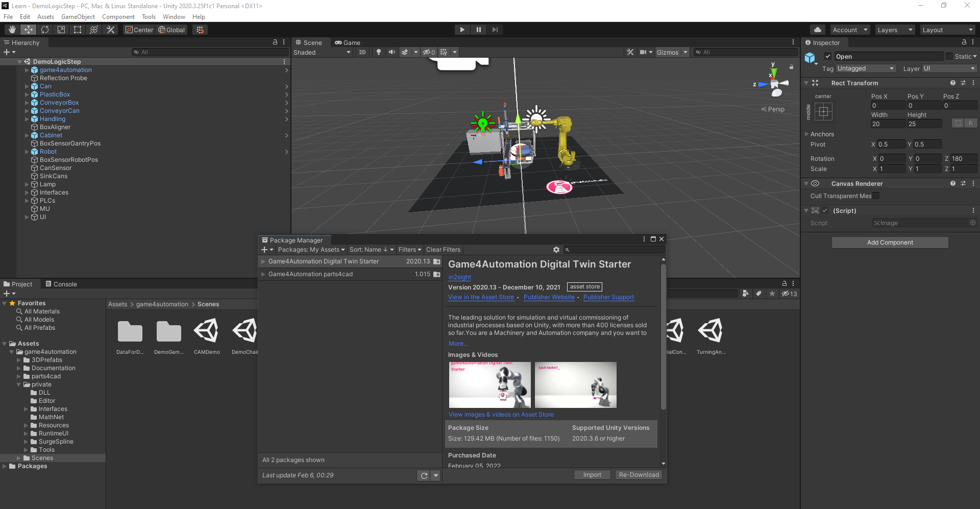This screenshot has height=509, width=980.
Task: Toggle object active checkbox next to Open
Action: click(828, 56)
